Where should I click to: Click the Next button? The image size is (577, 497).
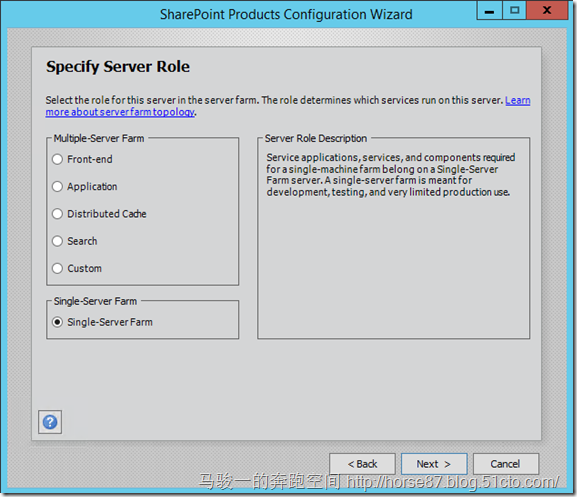click(434, 464)
